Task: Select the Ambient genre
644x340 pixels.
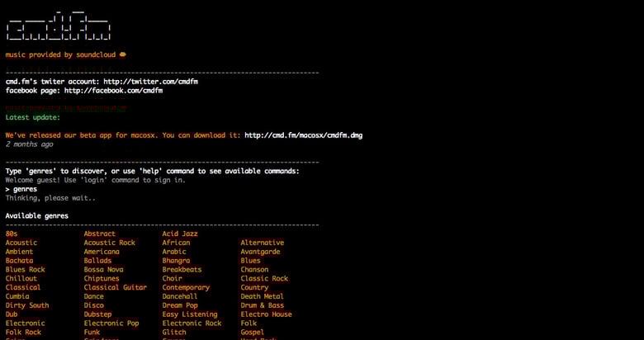Action: [x=19, y=252]
